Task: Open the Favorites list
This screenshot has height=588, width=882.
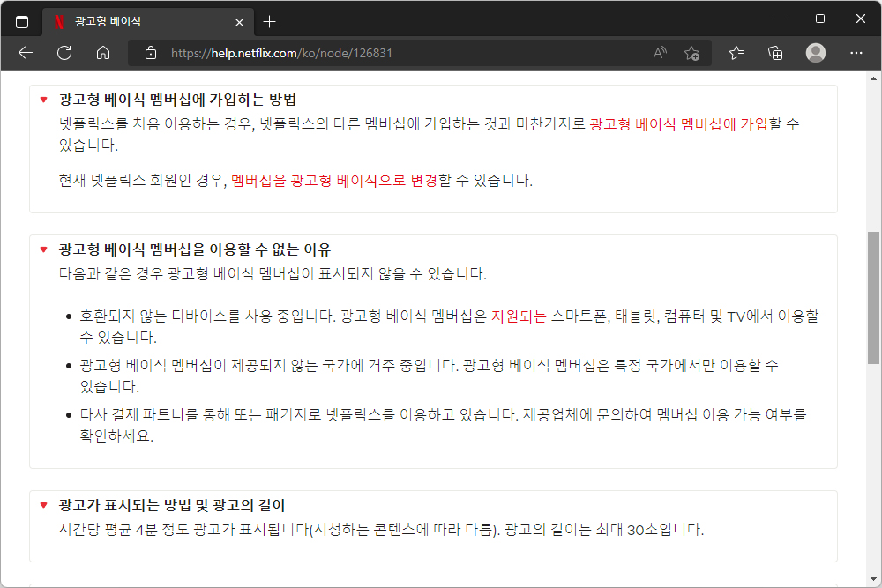Action: pyautogui.click(x=736, y=53)
